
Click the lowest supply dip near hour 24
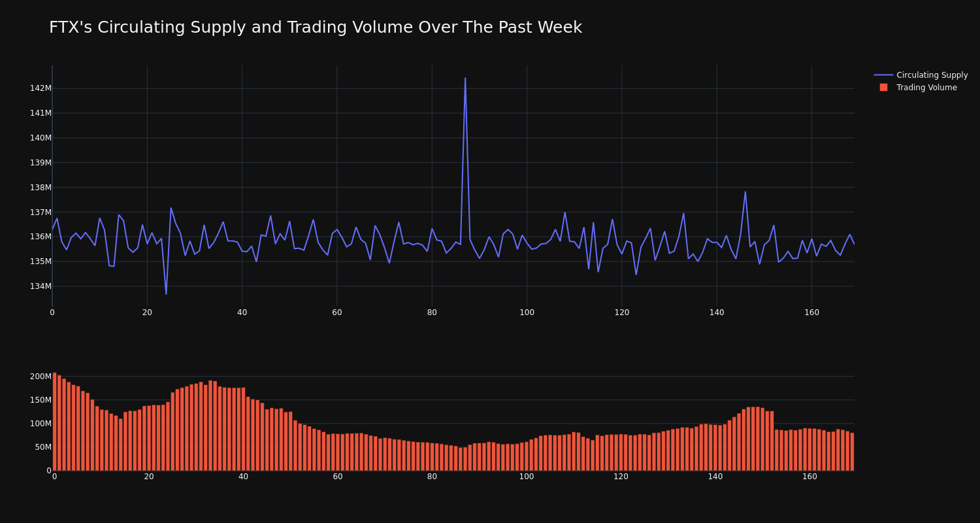166,294
